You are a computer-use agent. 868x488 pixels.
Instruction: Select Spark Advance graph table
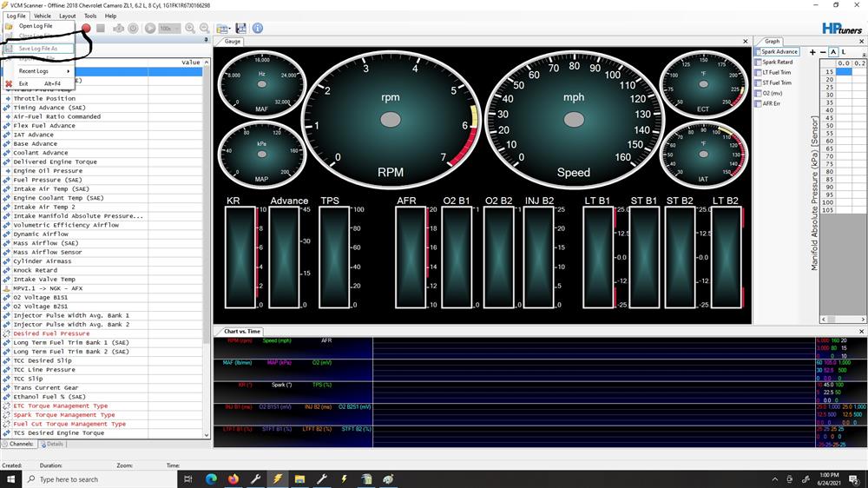779,51
